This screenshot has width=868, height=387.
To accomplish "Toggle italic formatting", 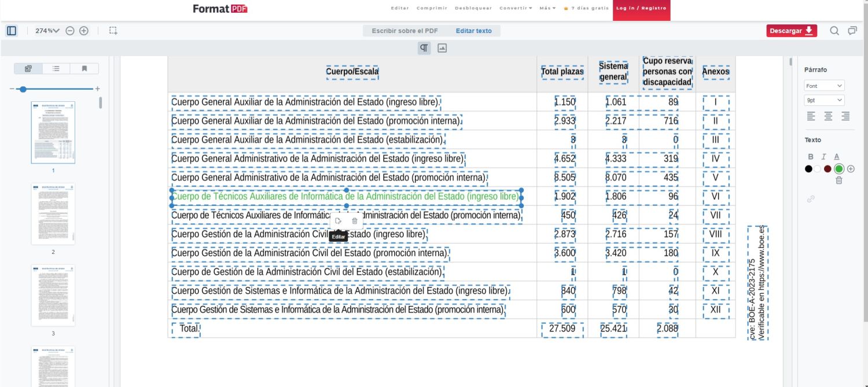I will tap(823, 156).
